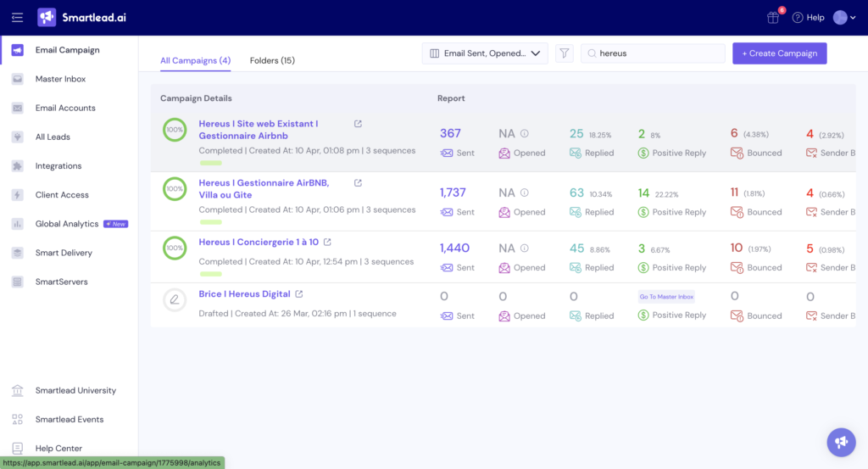Expand the Email Sent, Opened columns dropdown
The image size is (868, 469).
point(485,53)
